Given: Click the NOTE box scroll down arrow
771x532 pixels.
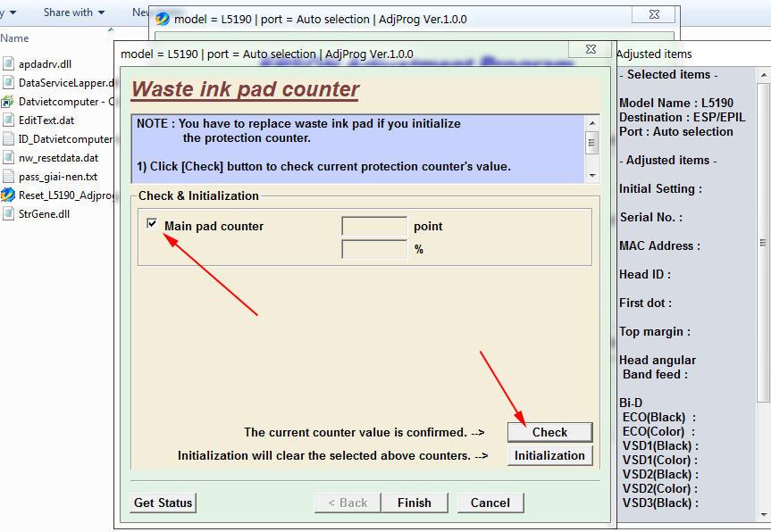Looking at the screenshot, I should point(592,175).
